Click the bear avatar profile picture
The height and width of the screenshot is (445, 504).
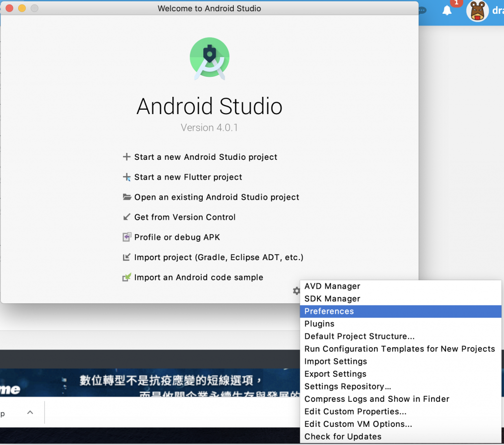pyautogui.click(x=477, y=11)
